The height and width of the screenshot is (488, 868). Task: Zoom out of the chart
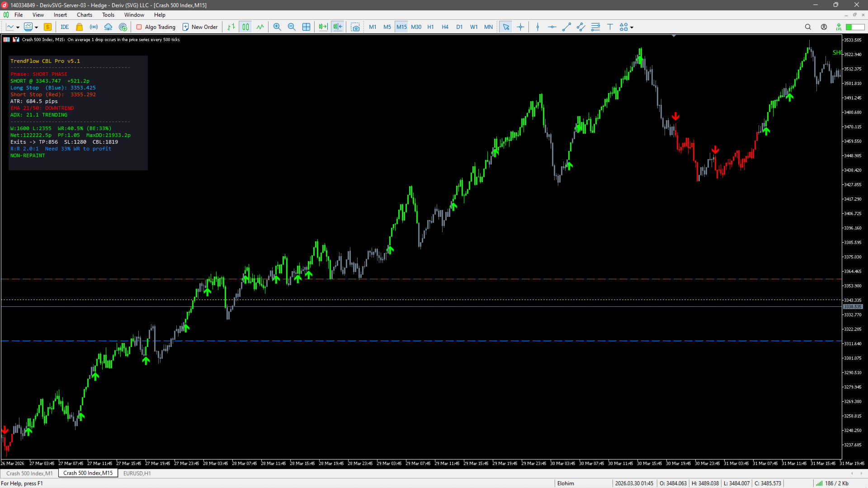click(292, 27)
